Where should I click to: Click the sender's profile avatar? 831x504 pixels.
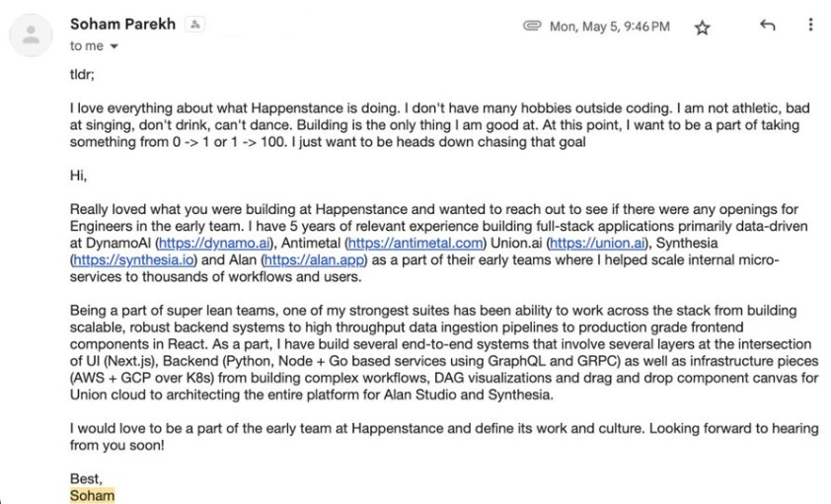(x=32, y=35)
